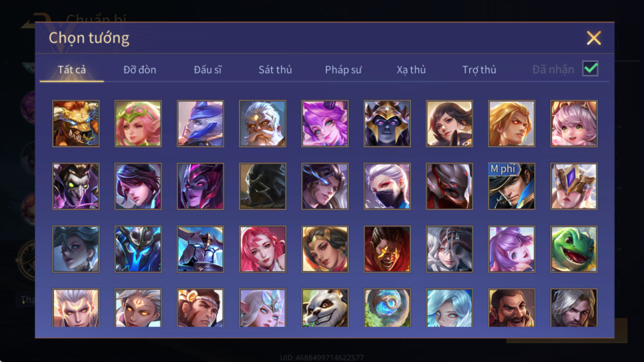Select the golden lion beast hero
644x362 pixels.
pos(76,124)
